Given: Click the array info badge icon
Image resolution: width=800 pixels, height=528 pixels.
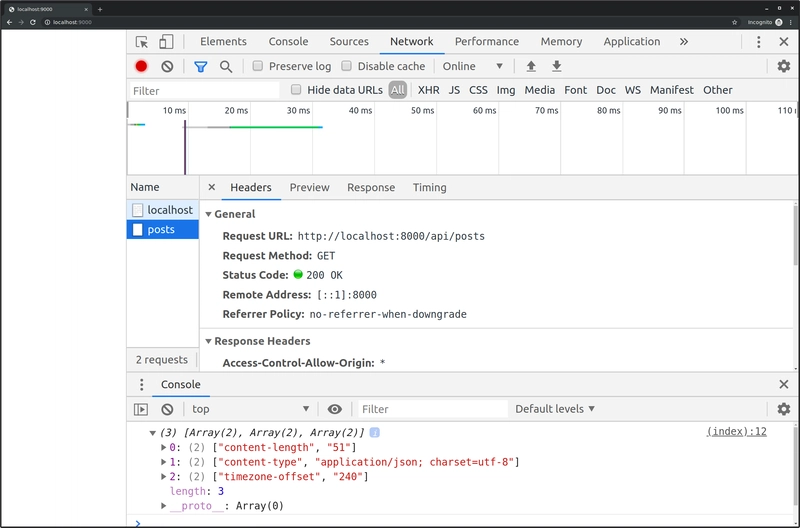Looking at the screenshot, I should [x=374, y=433].
